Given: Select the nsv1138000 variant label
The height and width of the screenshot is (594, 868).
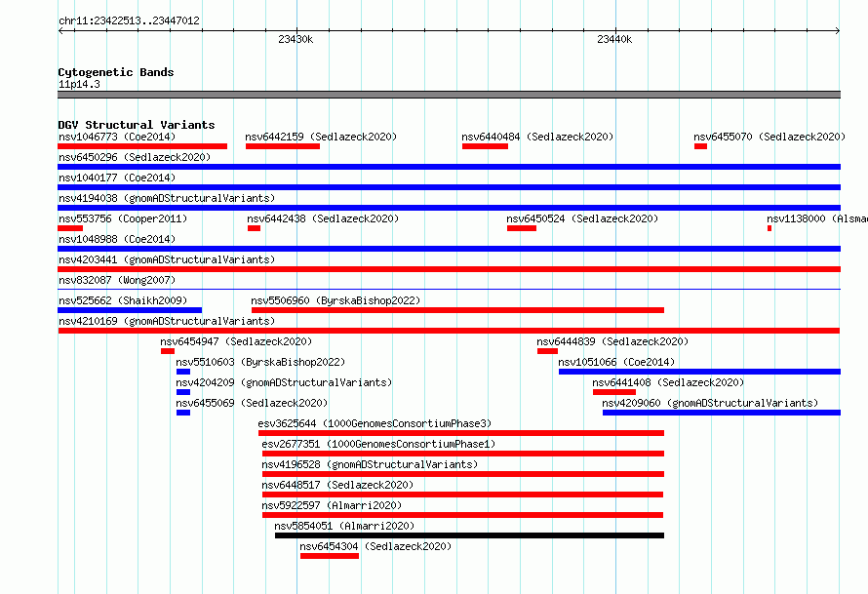Looking at the screenshot, I should 817,218.
